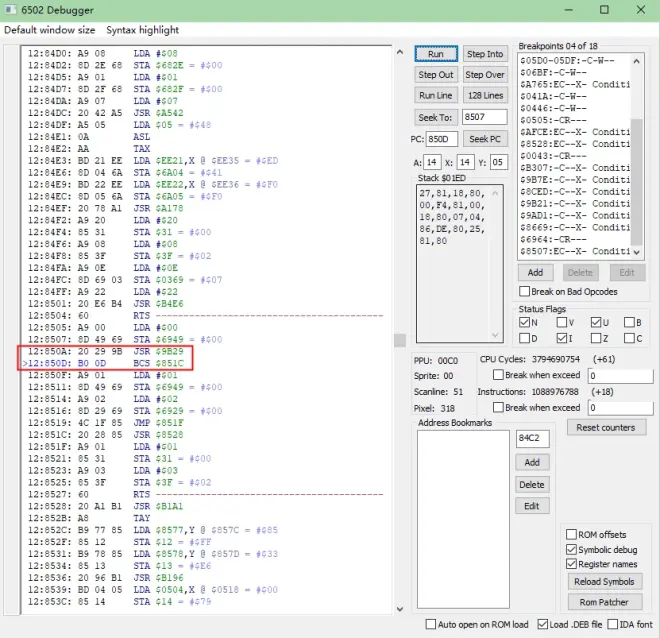Click the 6502 Debugger title bar icon

(11, 9)
